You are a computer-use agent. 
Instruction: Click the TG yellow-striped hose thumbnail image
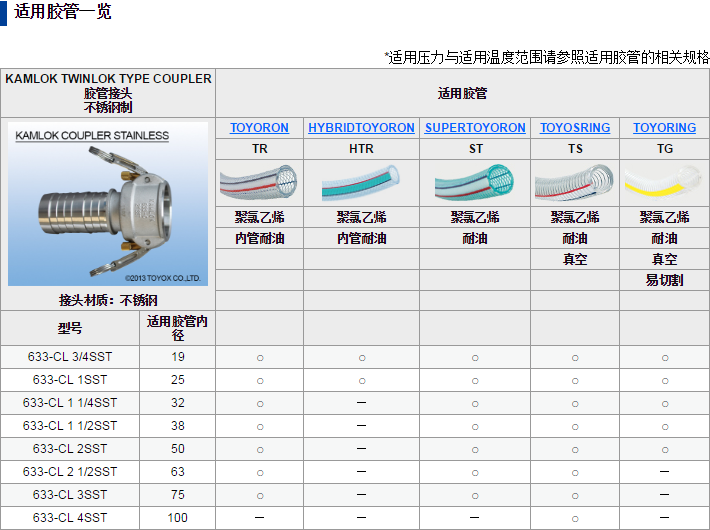(x=663, y=183)
